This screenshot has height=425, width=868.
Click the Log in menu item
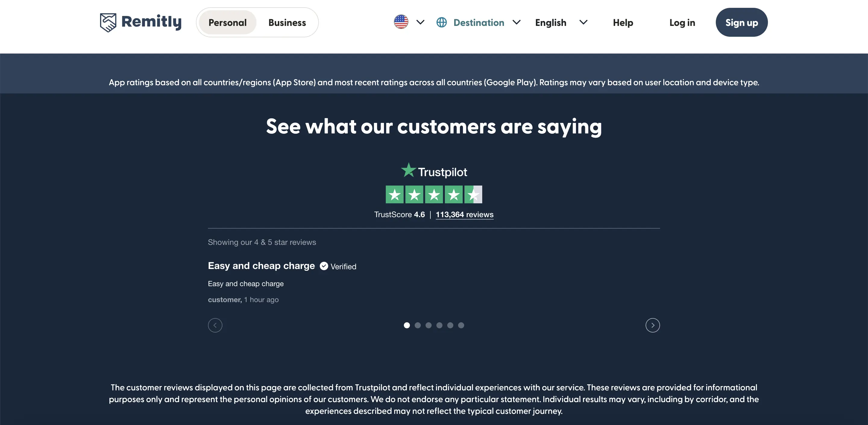point(682,22)
